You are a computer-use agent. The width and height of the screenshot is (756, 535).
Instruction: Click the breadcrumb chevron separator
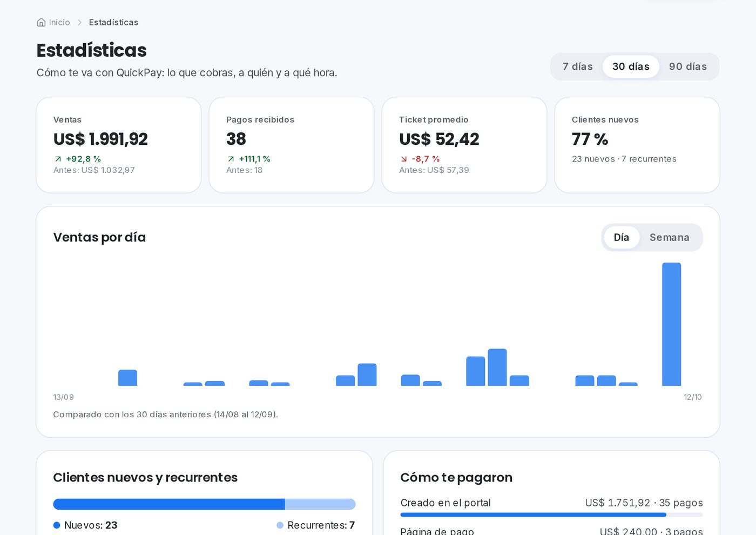pos(79,22)
